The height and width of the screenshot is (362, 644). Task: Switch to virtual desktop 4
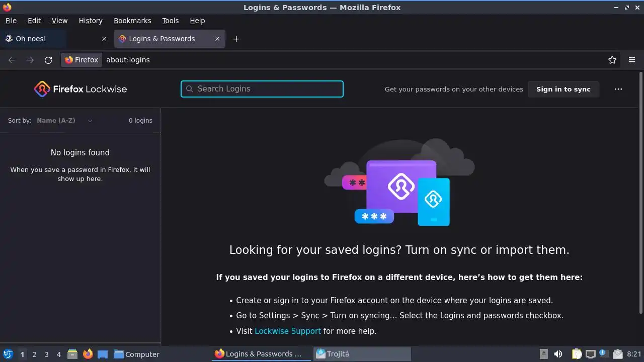click(x=58, y=354)
